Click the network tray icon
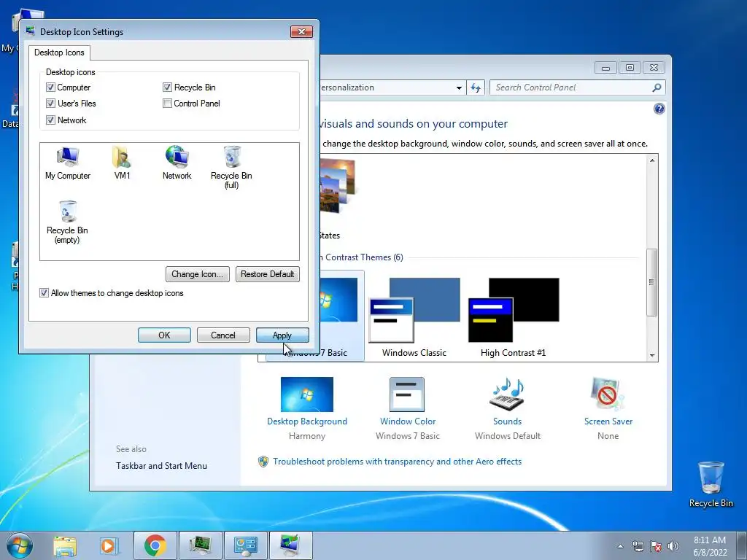The width and height of the screenshot is (747, 560). pos(638,546)
